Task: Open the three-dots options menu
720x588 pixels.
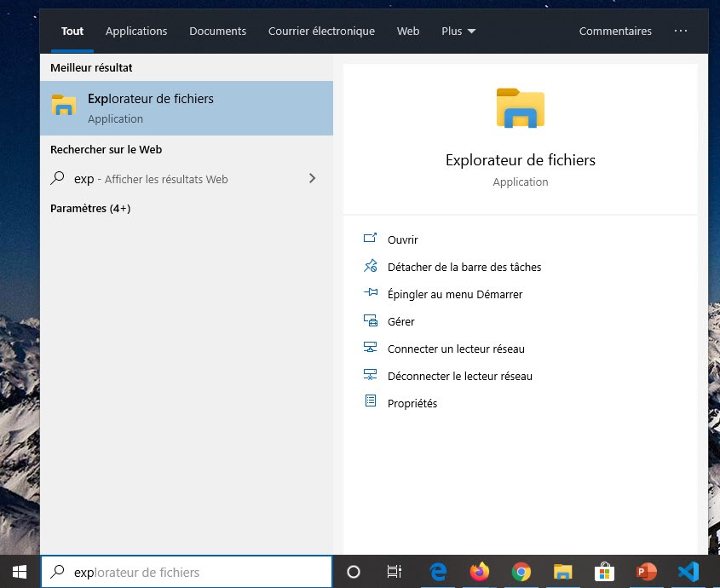Action: (681, 31)
